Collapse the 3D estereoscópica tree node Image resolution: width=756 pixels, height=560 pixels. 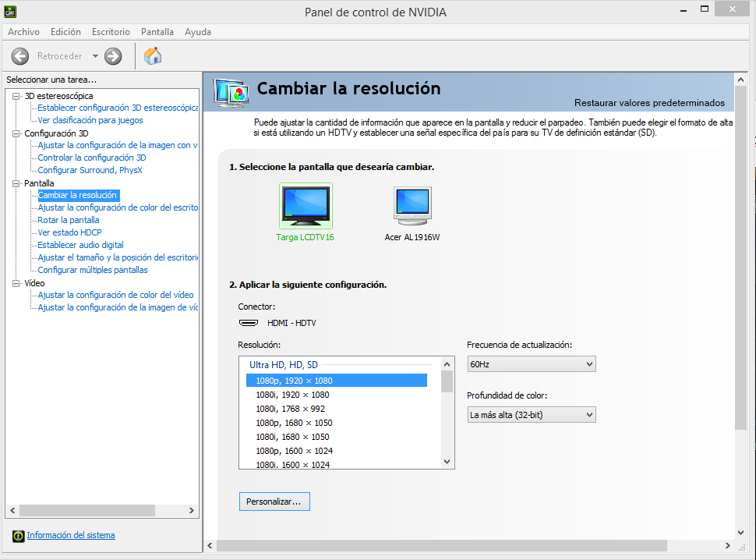[16, 96]
